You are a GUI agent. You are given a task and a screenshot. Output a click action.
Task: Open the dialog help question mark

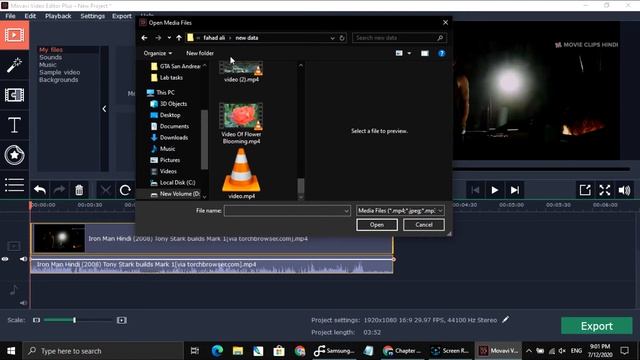click(x=441, y=53)
